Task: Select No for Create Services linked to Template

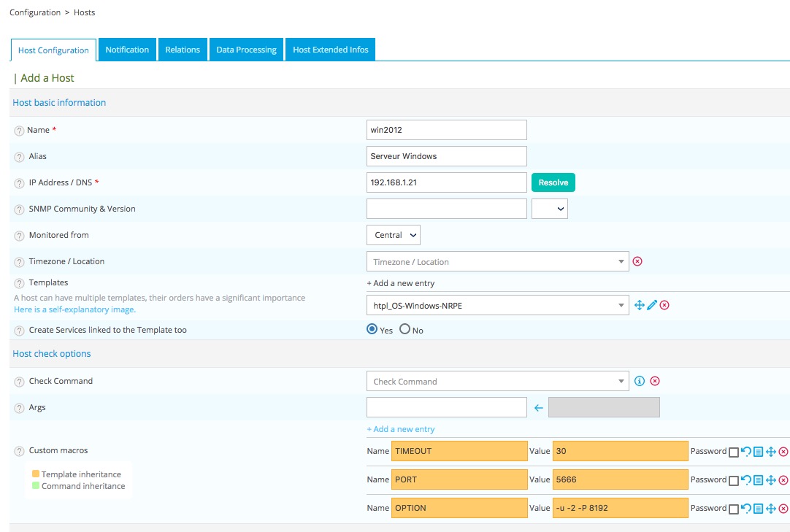Action: [x=404, y=330]
